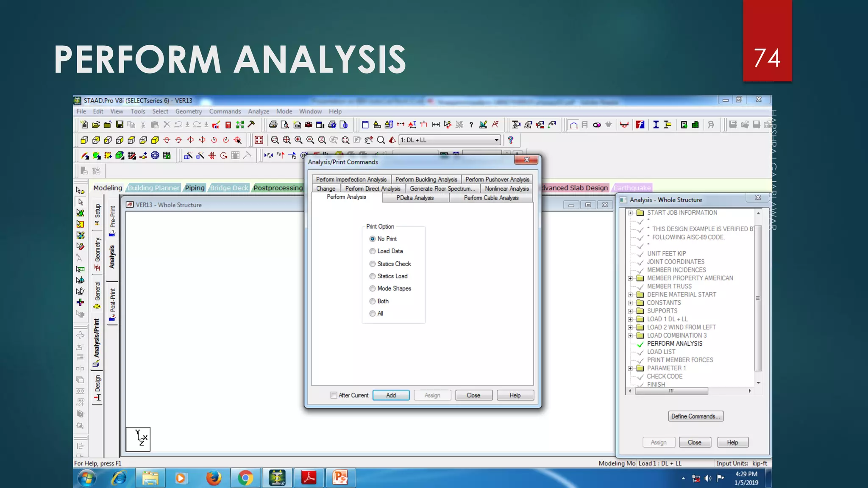Click Help in Analysis/Print Commands dialog
This screenshot has height=488, width=868.
coord(515,395)
